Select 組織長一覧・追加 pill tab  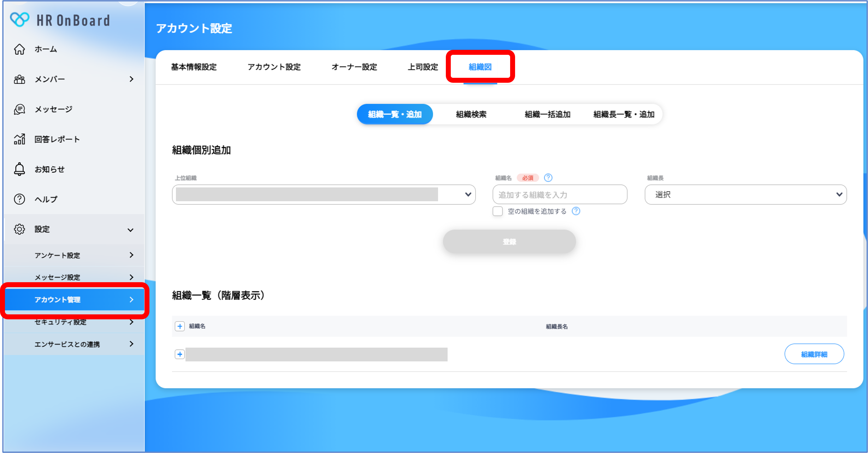point(624,114)
